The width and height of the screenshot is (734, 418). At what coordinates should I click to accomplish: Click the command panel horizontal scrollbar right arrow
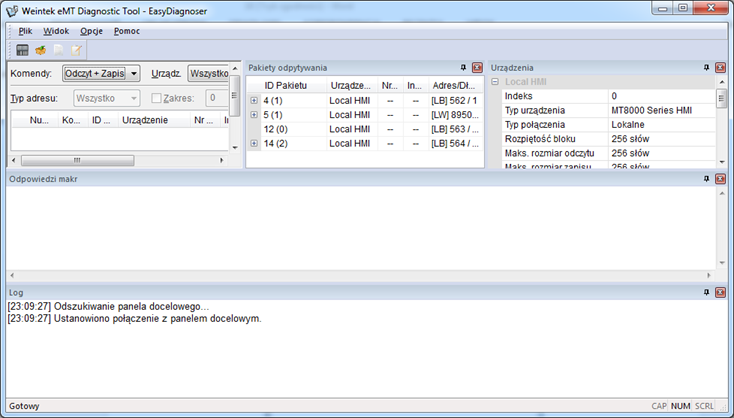[x=221, y=161]
